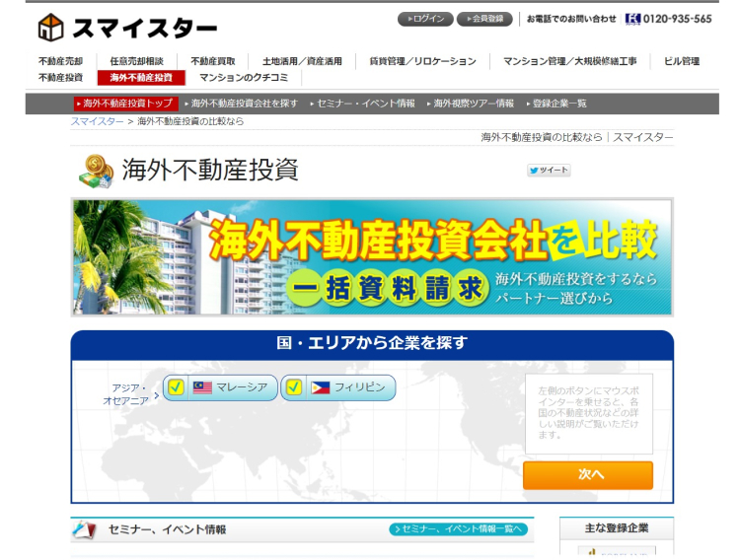Click the seminar notebook icon
Viewport: 740px width, 560px height.
(x=85, y=529)
